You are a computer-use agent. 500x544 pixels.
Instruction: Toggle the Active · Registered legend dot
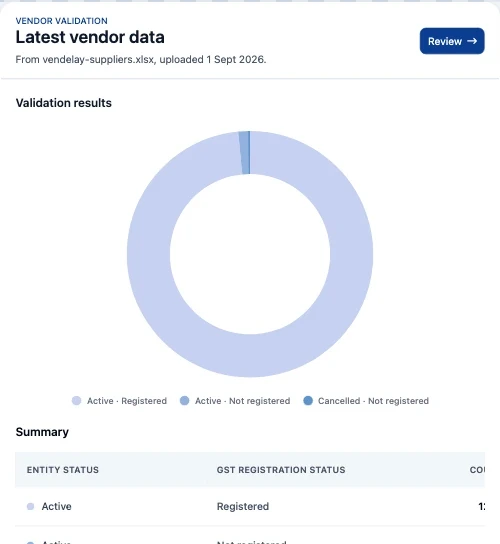(76, 401)
